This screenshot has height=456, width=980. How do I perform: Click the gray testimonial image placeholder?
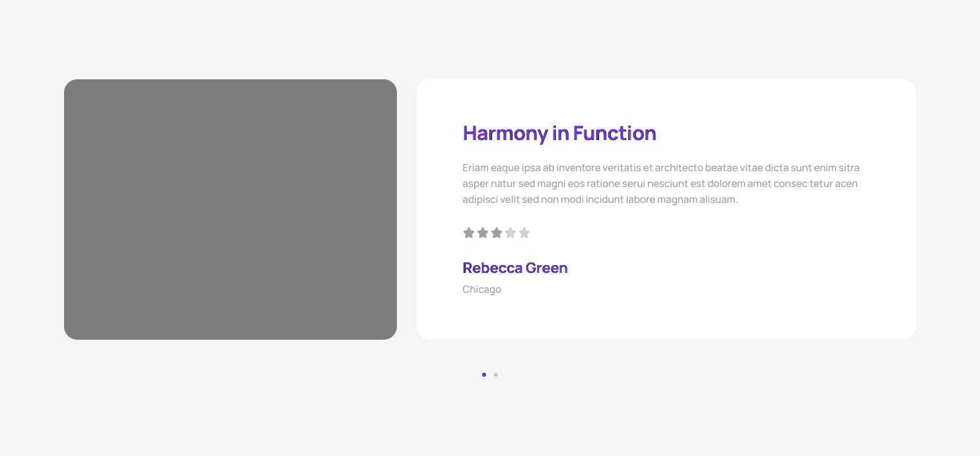[230, 209]
